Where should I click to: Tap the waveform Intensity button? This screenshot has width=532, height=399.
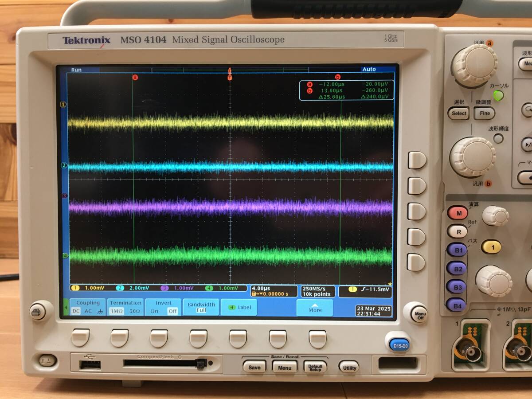[x=499, y=139]
